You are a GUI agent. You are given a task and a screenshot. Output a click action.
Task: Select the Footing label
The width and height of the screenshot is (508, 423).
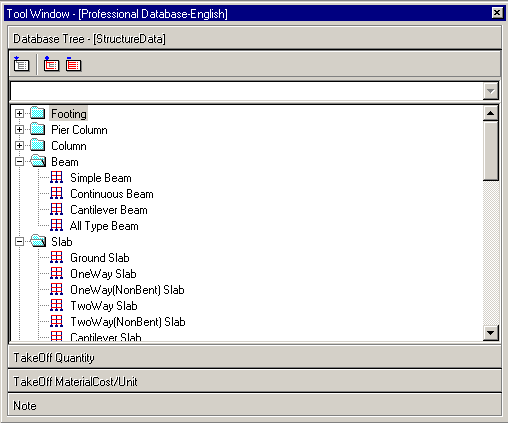tap(69, 114)
